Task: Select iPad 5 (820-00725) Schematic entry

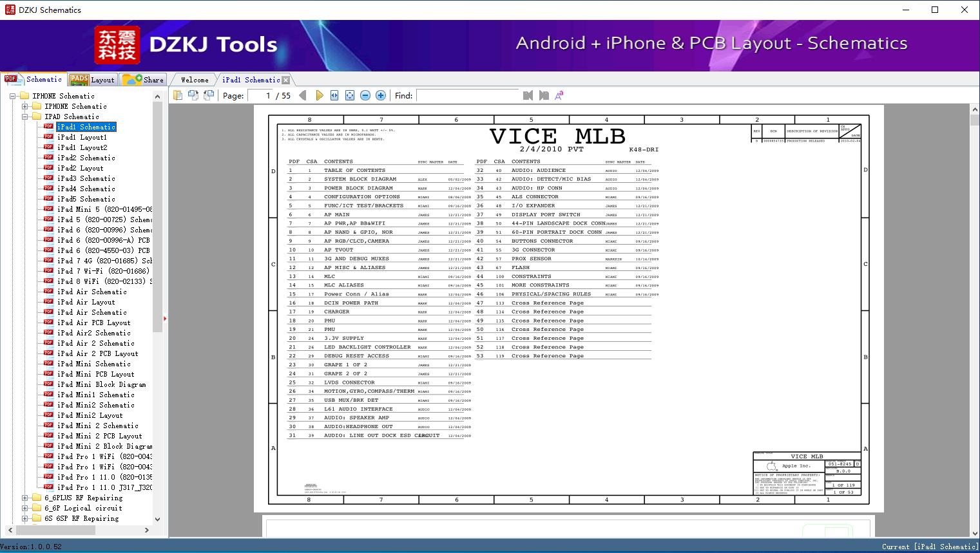Action: click(x=104, y=220)
